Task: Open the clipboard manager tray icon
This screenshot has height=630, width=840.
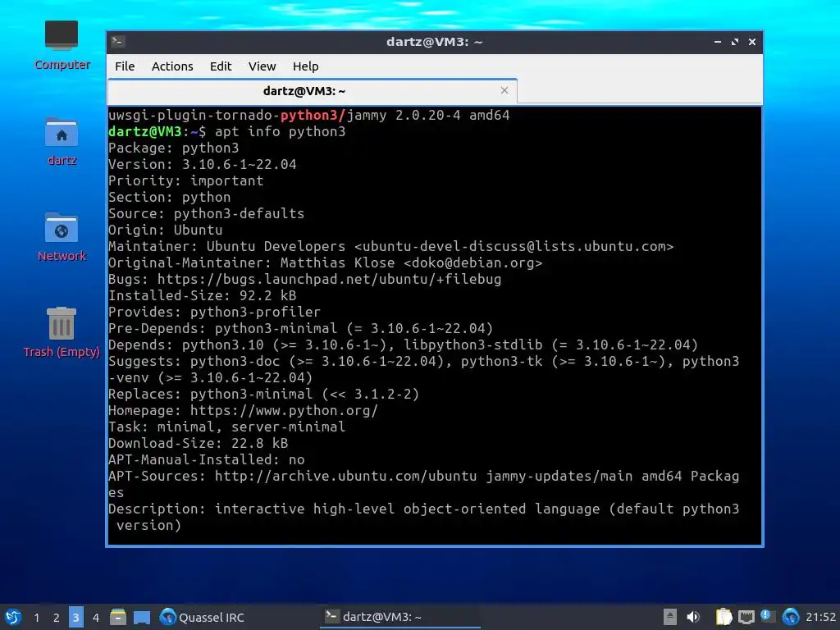Action: 724,617
